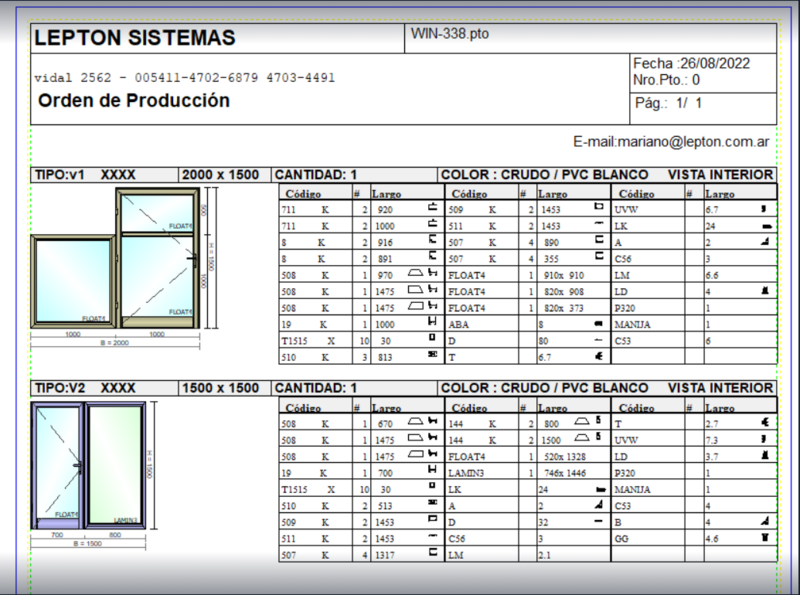
Task: Click the profile icon in the 8 K 916 row
Action: 433,239
